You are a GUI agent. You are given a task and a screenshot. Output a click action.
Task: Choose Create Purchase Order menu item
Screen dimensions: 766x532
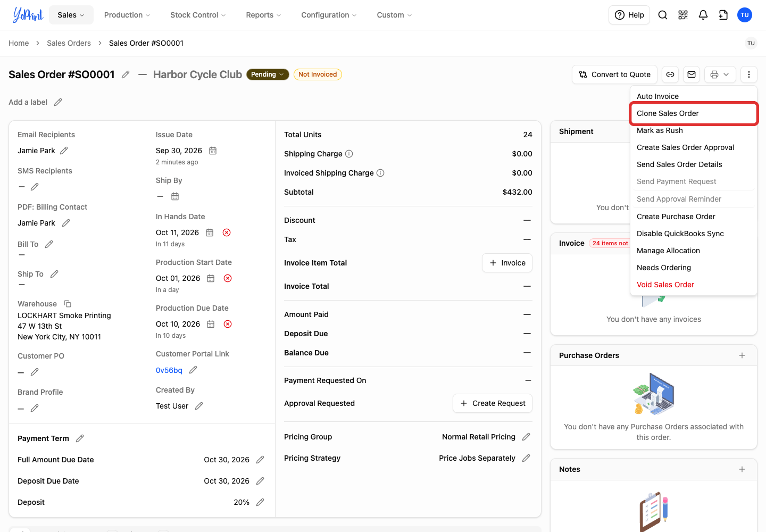pos(694,217)
